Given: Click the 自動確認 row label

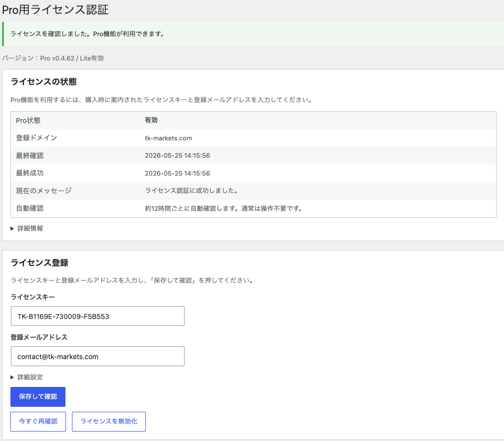Looking at the screenshot, I should pos(30,208).
